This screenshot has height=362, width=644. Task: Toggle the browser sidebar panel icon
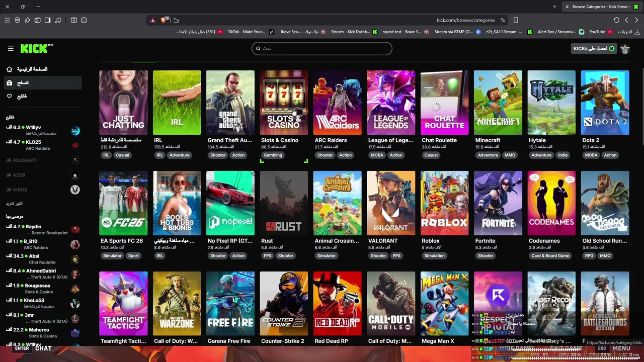pos(47,20)
